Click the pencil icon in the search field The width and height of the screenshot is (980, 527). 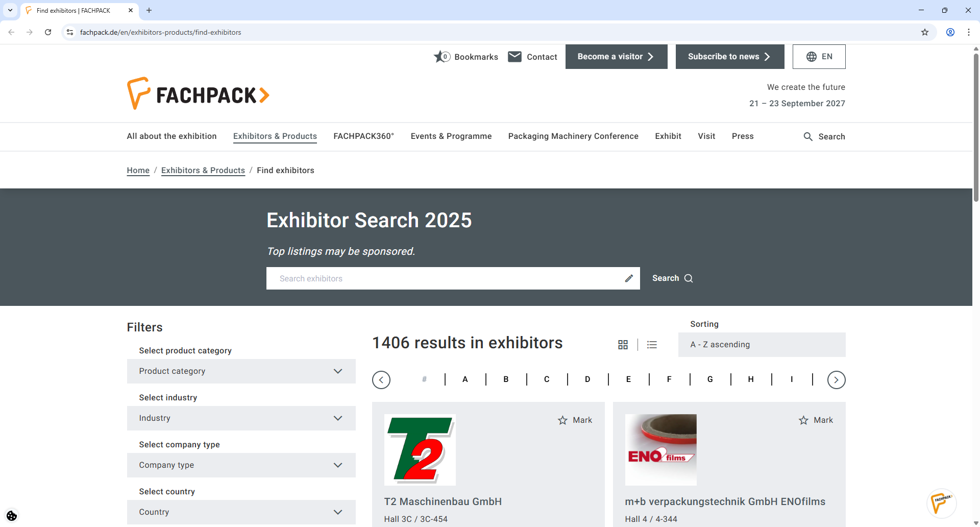pos(628,278)
